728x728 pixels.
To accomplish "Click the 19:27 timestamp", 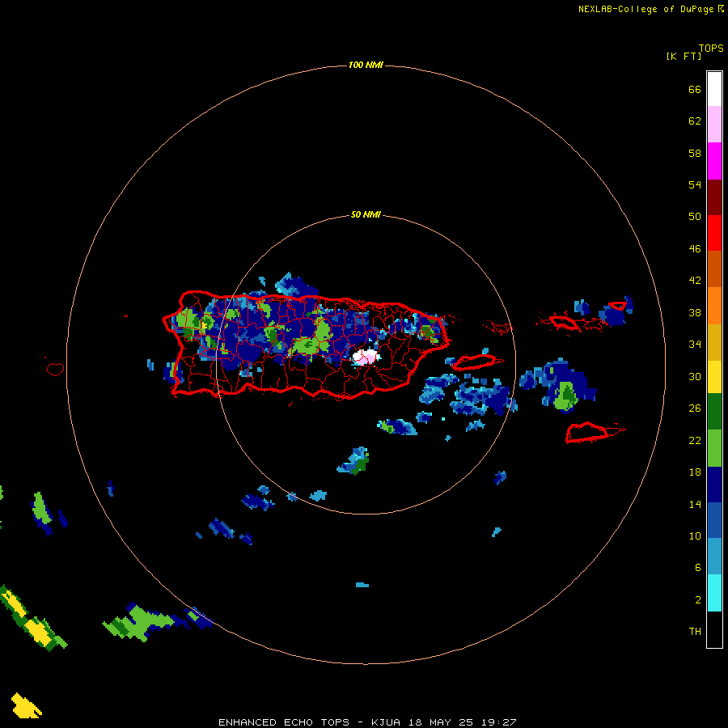I will (498, 722).
